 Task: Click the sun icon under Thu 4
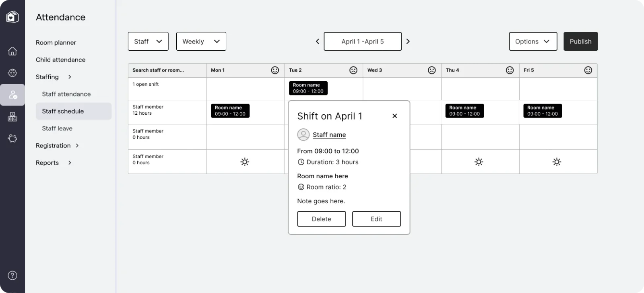click(x=479, y=162)
